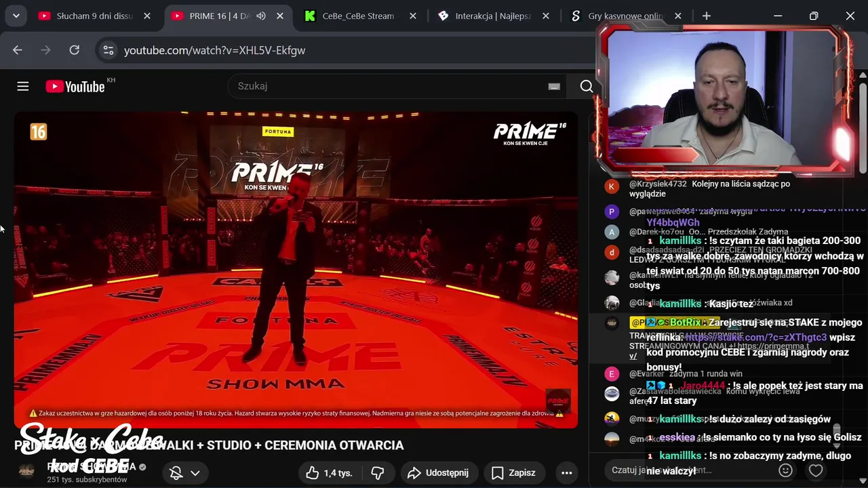Image resolution: width=868 pixels, height=488 pixels.
Task: Open the browser tab list dropdown
Action: [16, 16]
